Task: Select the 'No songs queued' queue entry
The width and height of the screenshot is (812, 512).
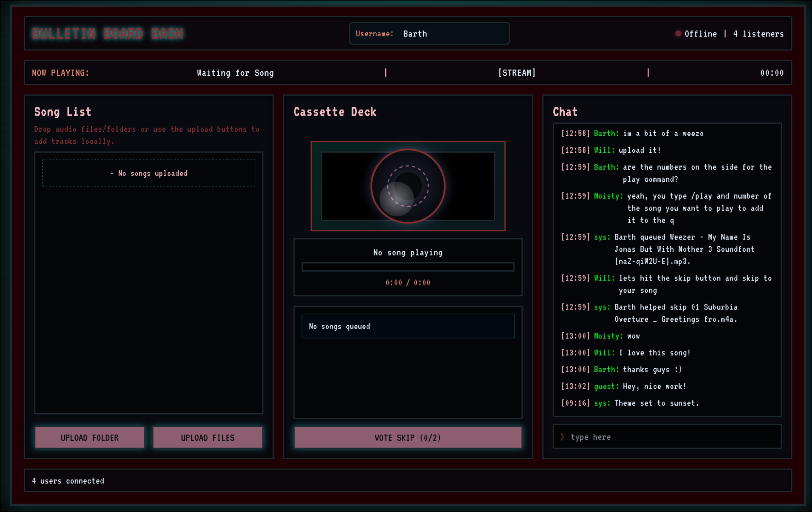Action: (408, 326)
